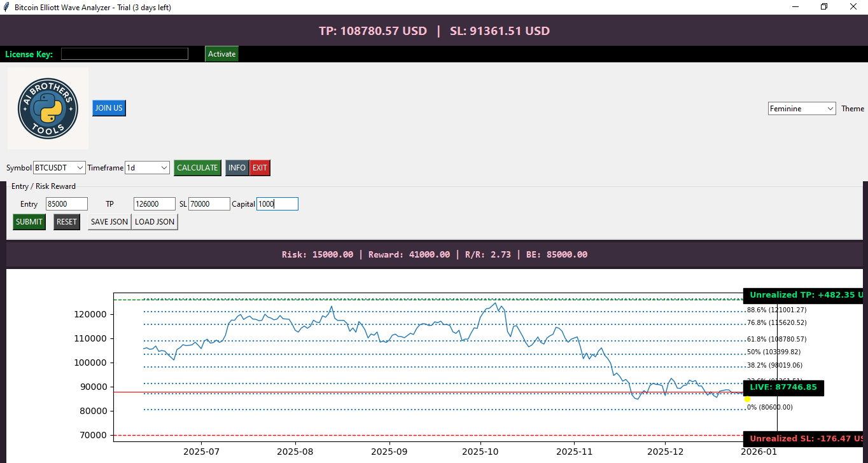Expand the Symbol combo box BTCUSDT
The height and width of the screenshot is (463, 868).
(59, 167)
